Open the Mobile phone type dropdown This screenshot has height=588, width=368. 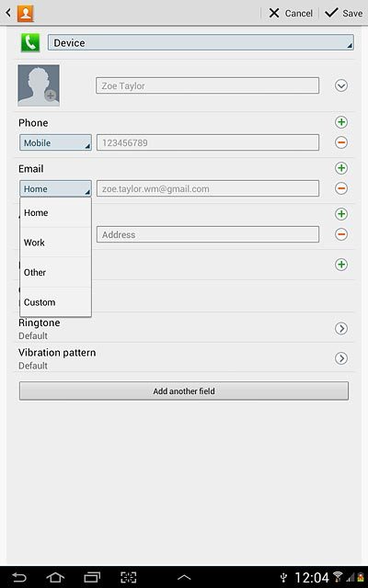click(55, 142)
